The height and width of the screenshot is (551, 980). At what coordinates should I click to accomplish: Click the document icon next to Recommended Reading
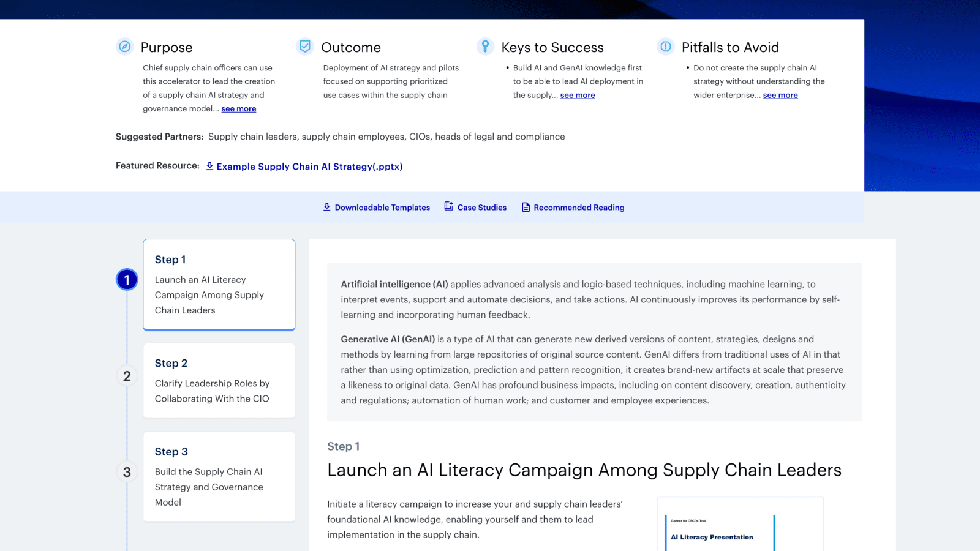(526, 207)
